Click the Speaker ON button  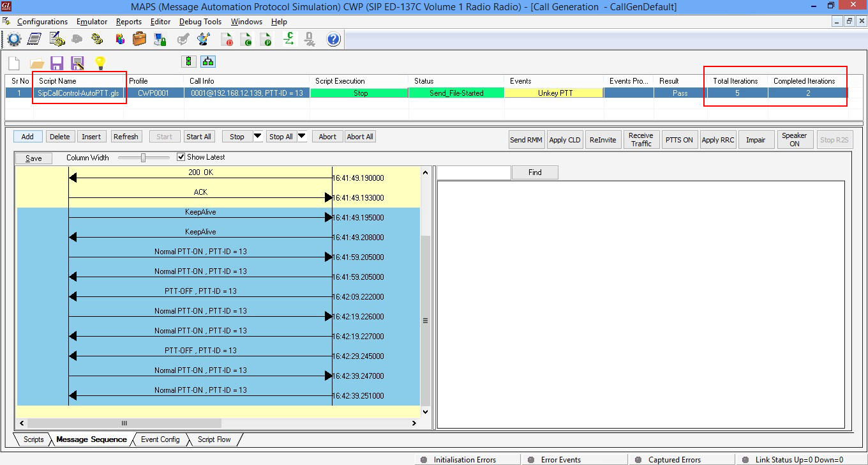795,140
